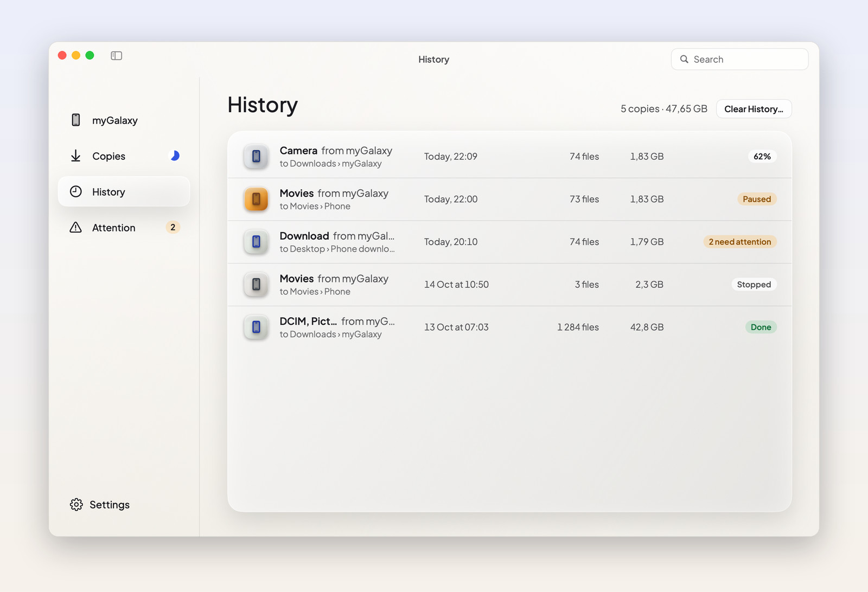Viewport: 868px width, 592px height.
Task: Click the Today, 22:09 timestamp
Action: pos(450,157)
